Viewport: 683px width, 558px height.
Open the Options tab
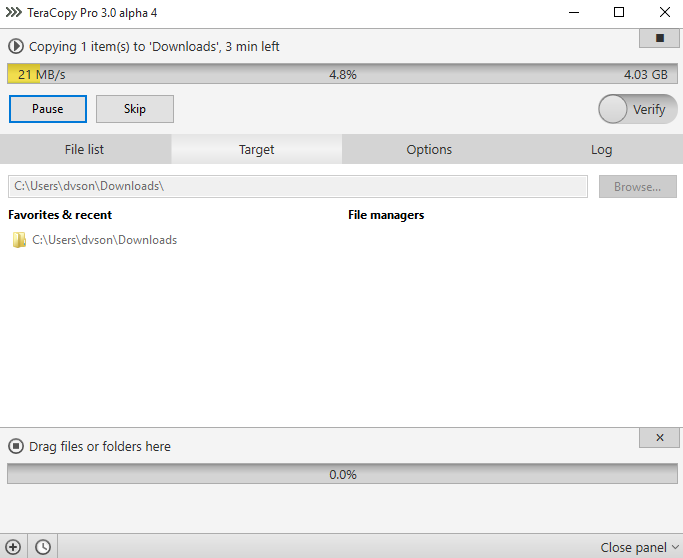click(x=429, y=149)
